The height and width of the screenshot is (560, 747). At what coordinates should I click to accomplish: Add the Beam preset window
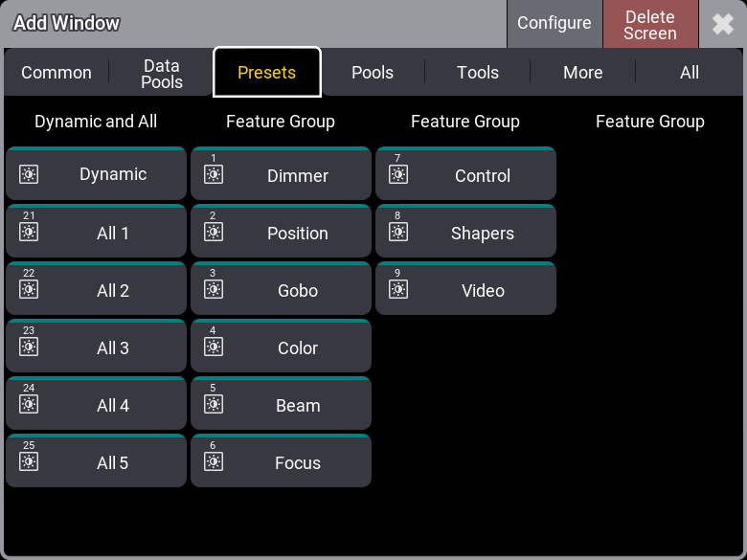pyautogui.click(x=281, y=403)
